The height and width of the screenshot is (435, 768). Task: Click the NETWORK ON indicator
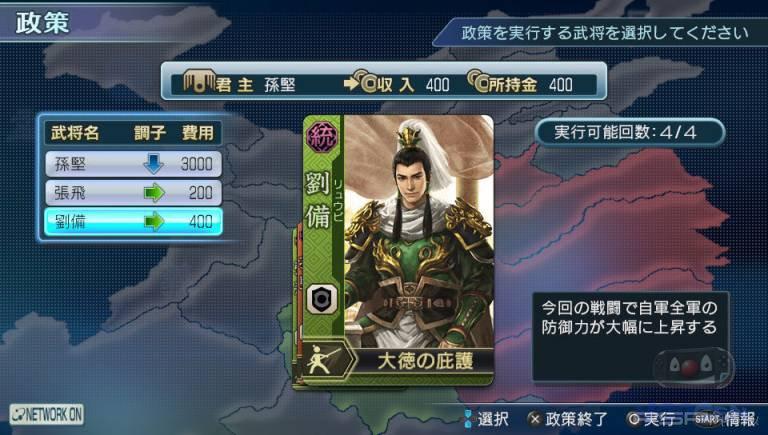(47, 414)
